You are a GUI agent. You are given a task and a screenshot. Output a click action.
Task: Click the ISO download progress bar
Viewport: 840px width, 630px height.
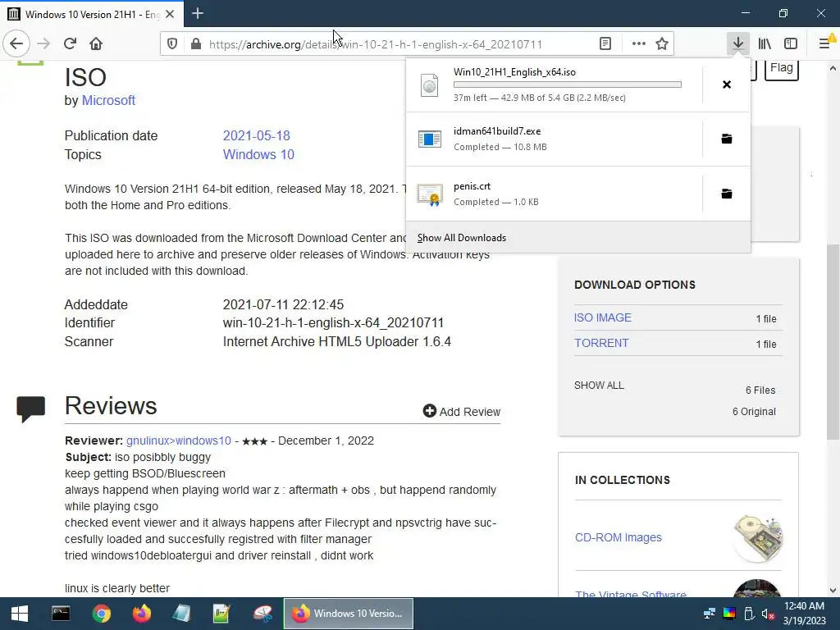click(568, 84)
